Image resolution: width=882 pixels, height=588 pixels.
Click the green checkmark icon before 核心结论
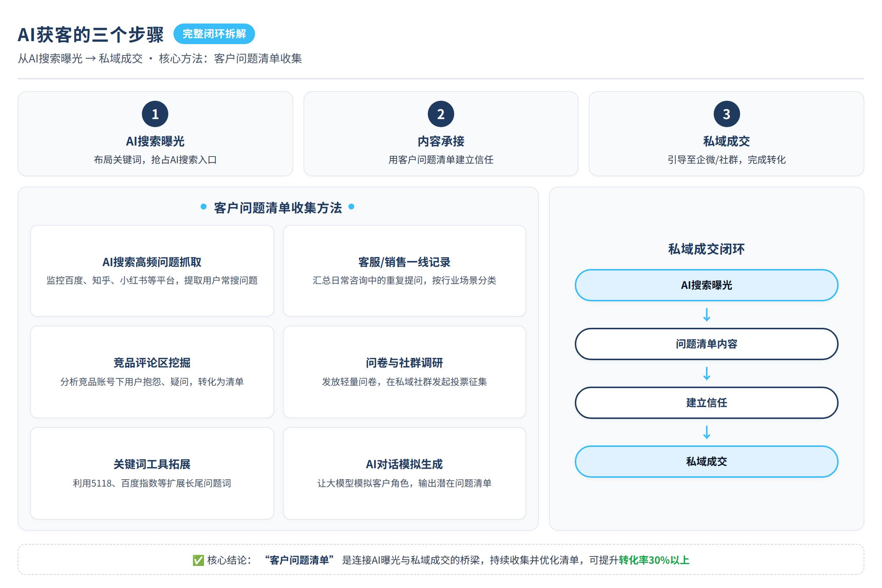point(198,560)
